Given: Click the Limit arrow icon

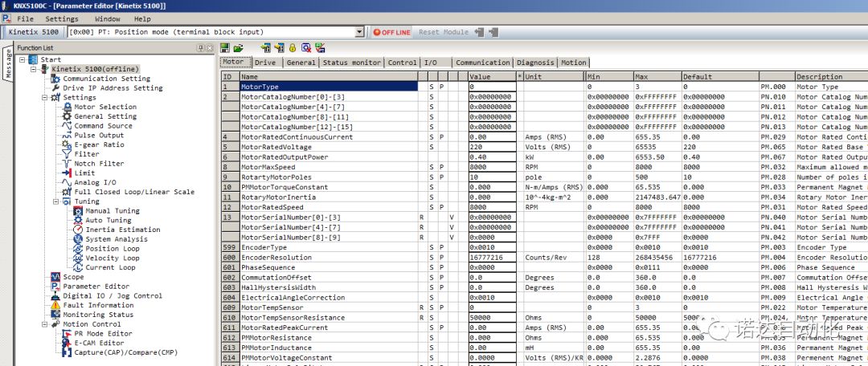Looking at the screenshot, I should coord(67,173).
